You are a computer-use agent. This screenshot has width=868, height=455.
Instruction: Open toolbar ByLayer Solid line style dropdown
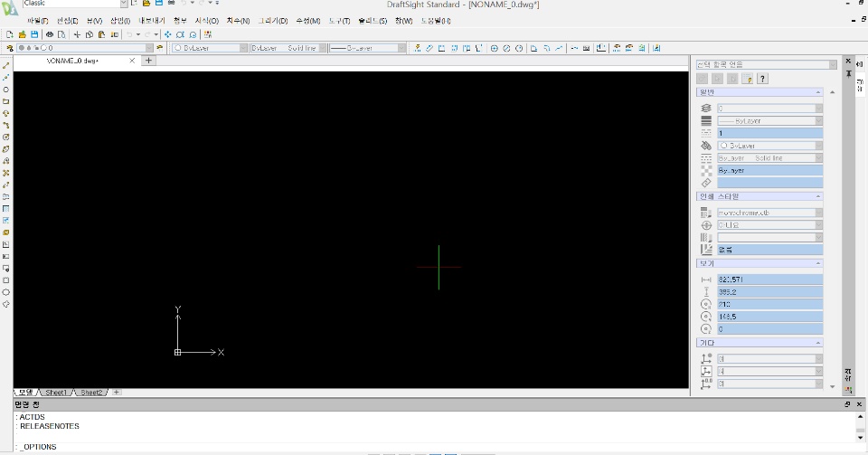pyautogui.click(x=323, y=48)
